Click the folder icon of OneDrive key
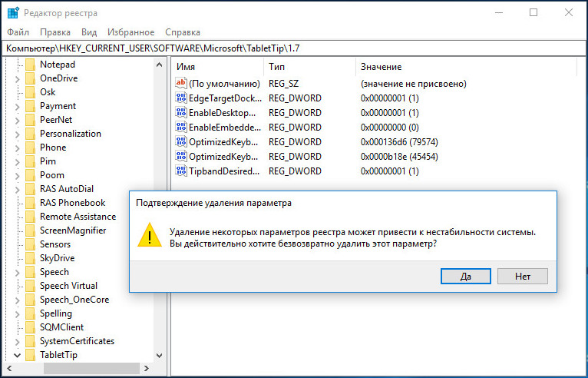Screen dimensions: 588x378 pos(31,78)
